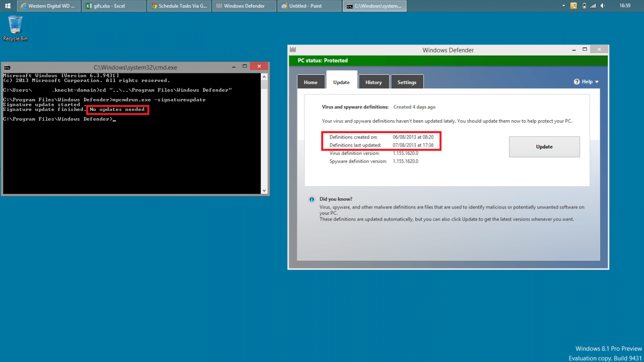The width and height of the screenshot is (644, 362).
Task: Click the battery tray icon
Action: point(584,6)
